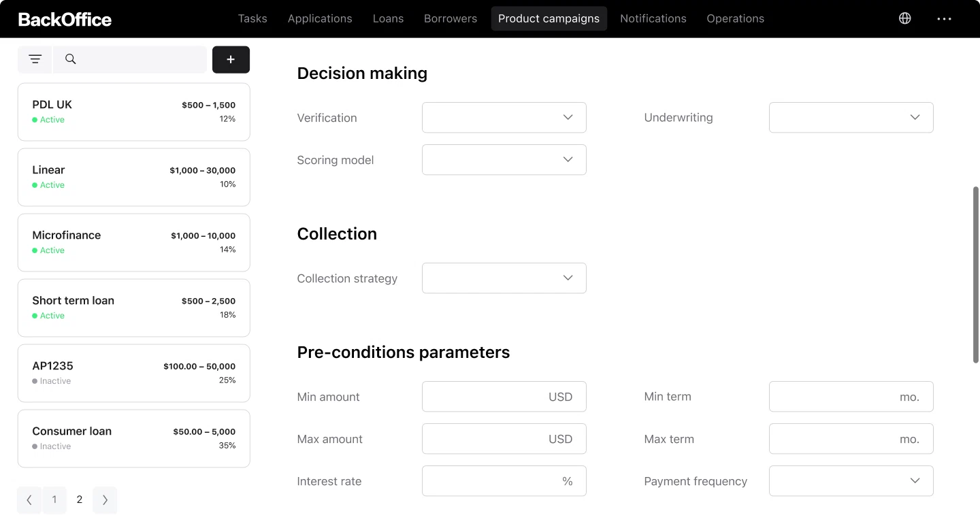Open the Notifications section
This screenshot has height=526, width=980.
pos(653,18)
